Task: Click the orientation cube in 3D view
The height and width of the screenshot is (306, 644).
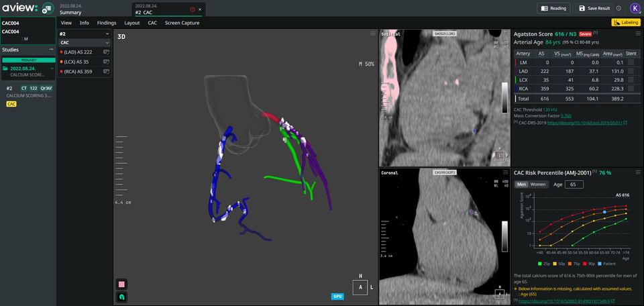Action: click(x=361, y=287)
